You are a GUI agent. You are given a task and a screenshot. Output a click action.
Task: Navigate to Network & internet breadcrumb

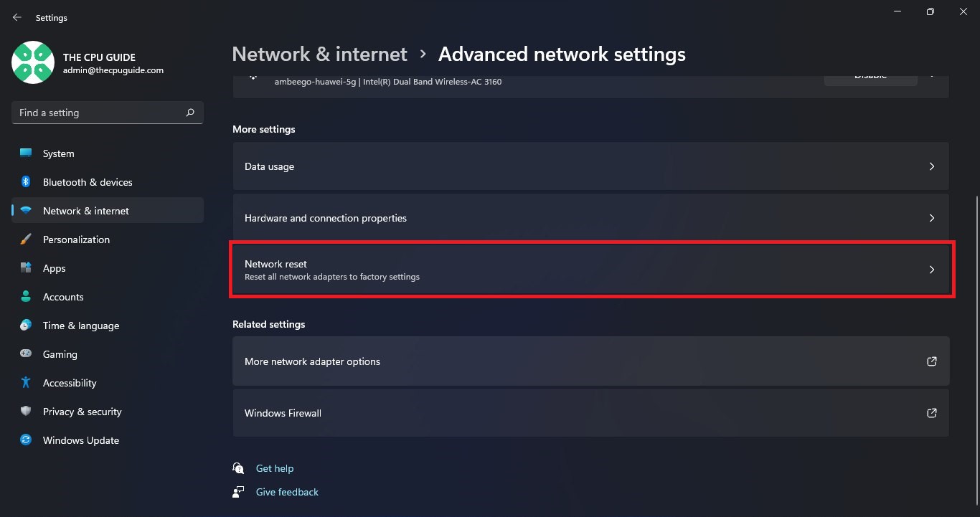tap(320, 54)
